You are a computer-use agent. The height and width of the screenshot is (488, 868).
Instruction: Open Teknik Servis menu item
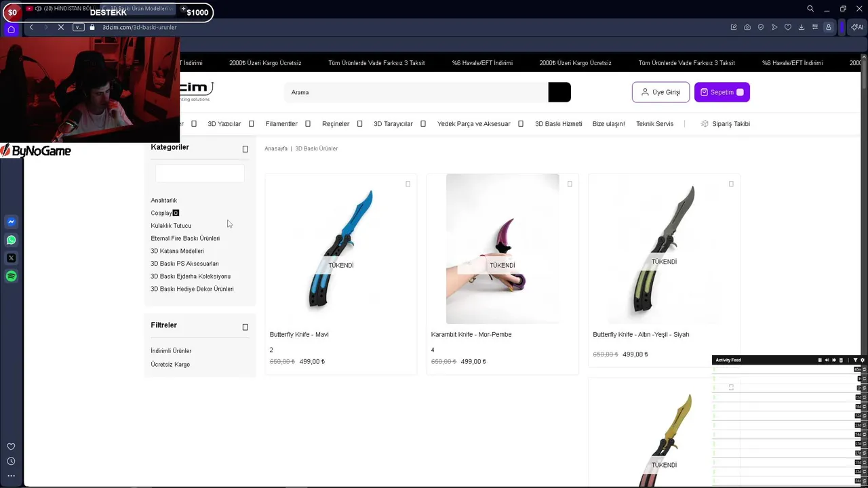[655, 124]
